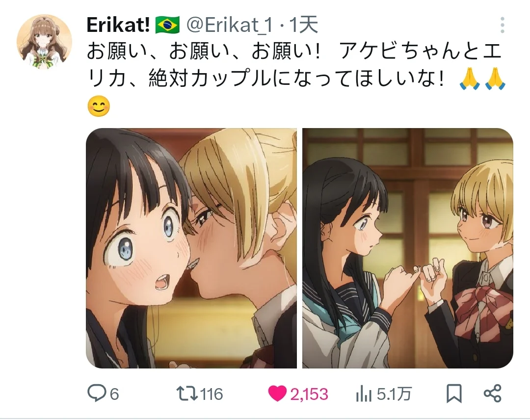Viewport: 530px width, 420px height.
Task: Open the reply comment icon
Action: click(x=97, y=394)
